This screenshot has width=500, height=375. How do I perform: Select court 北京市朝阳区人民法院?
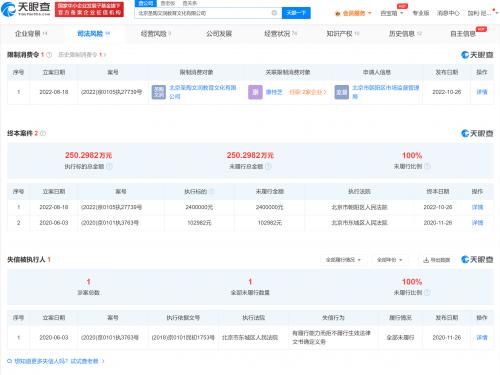click(359, 207)
